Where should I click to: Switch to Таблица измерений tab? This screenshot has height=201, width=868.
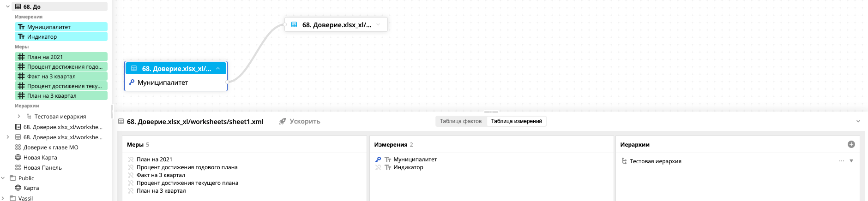click(x=517, y=121)
